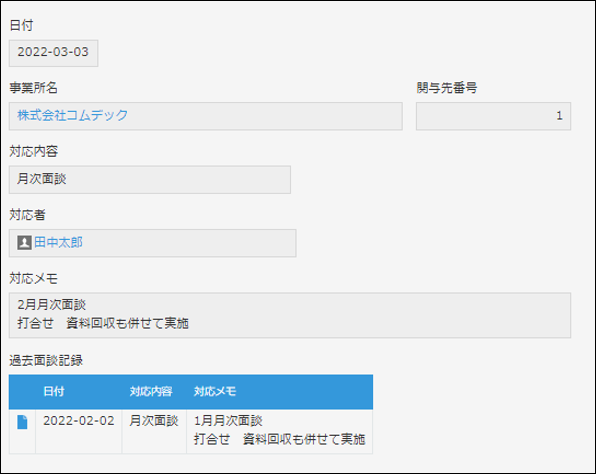Click the 事業所名 field label

(x=33, y=88)
